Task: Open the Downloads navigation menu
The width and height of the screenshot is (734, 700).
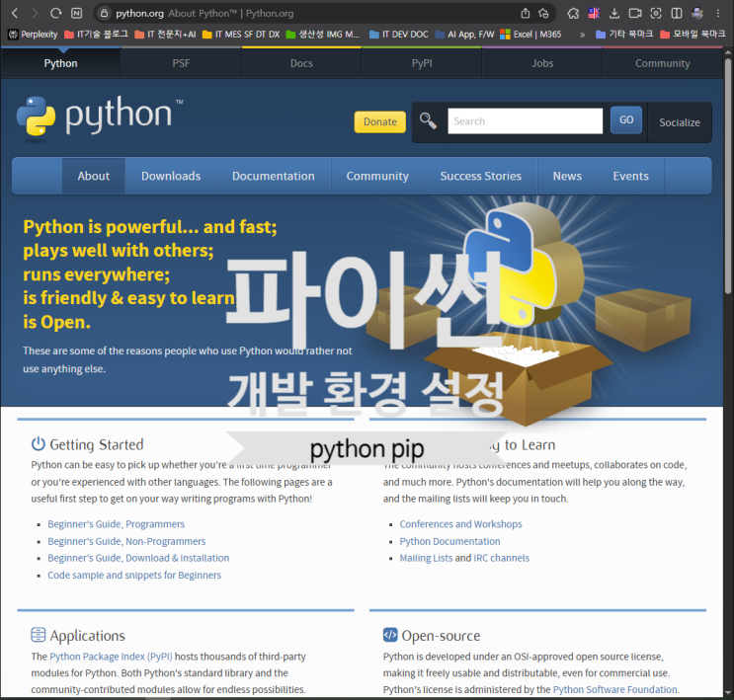Action: 171,176
